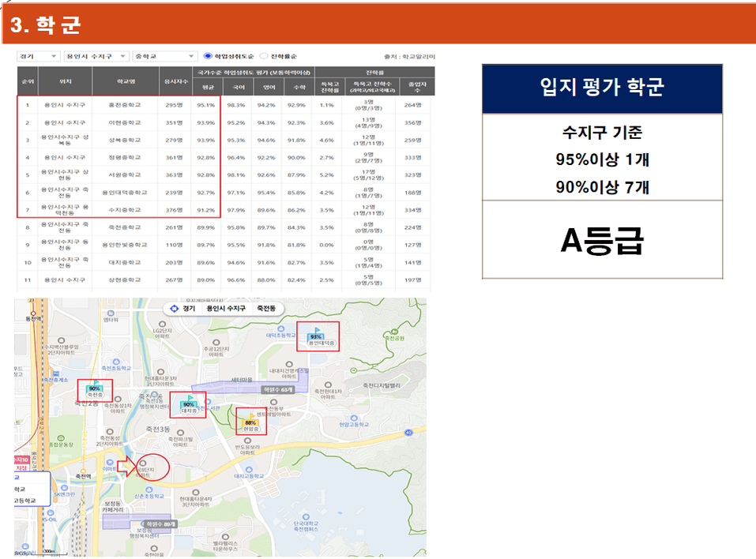Click the 출처 : 학교알리미 source text

[409, 57]
